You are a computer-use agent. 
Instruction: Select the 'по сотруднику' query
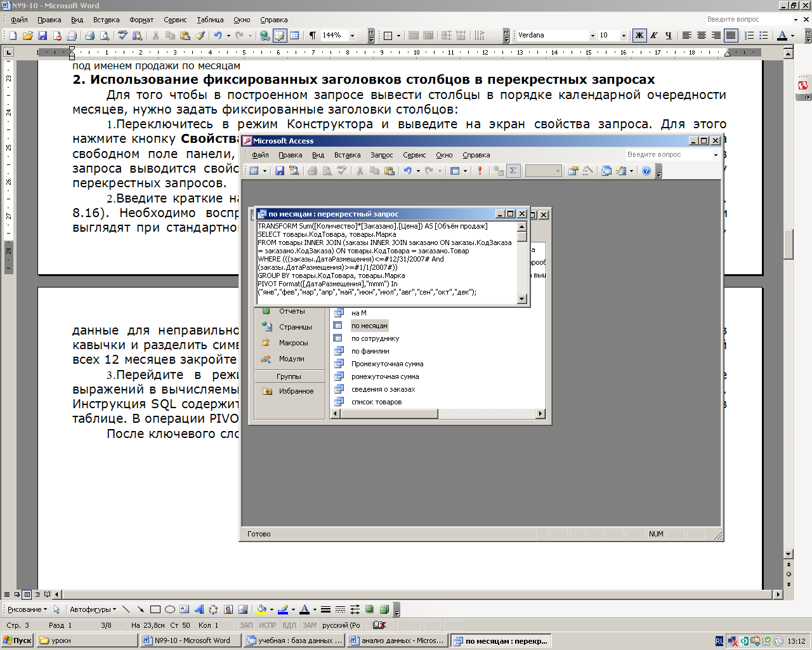click(376, 338)
